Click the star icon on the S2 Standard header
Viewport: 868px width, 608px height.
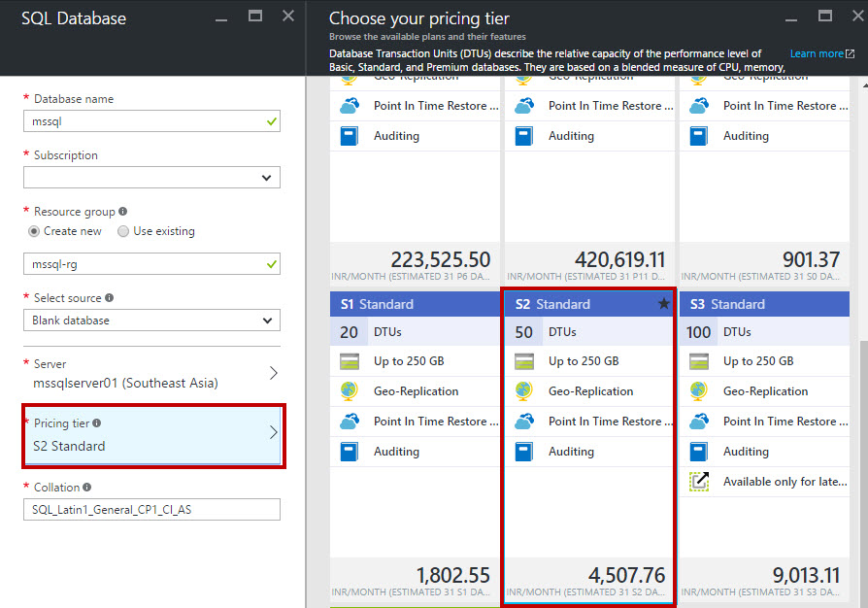(664, 303)
